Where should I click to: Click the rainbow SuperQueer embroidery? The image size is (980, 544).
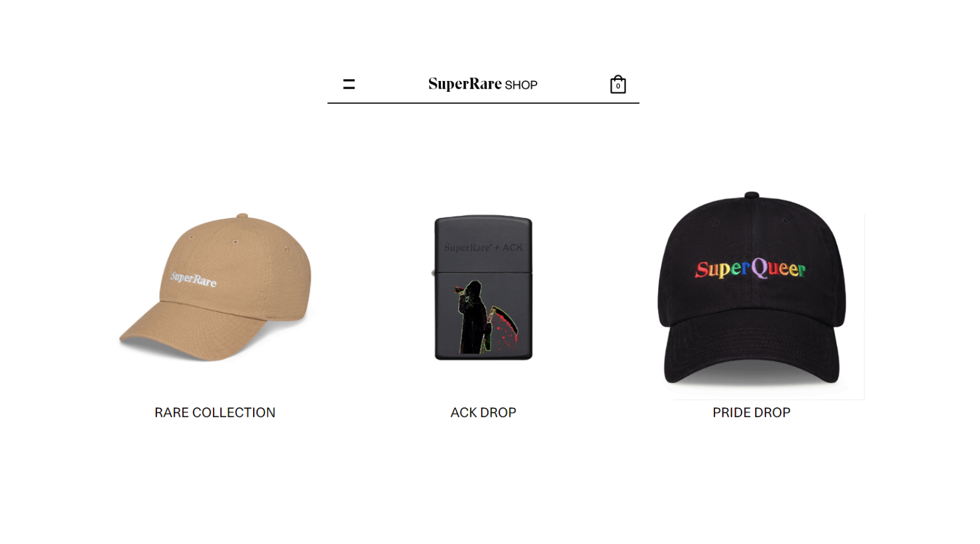tap(750, 268)
